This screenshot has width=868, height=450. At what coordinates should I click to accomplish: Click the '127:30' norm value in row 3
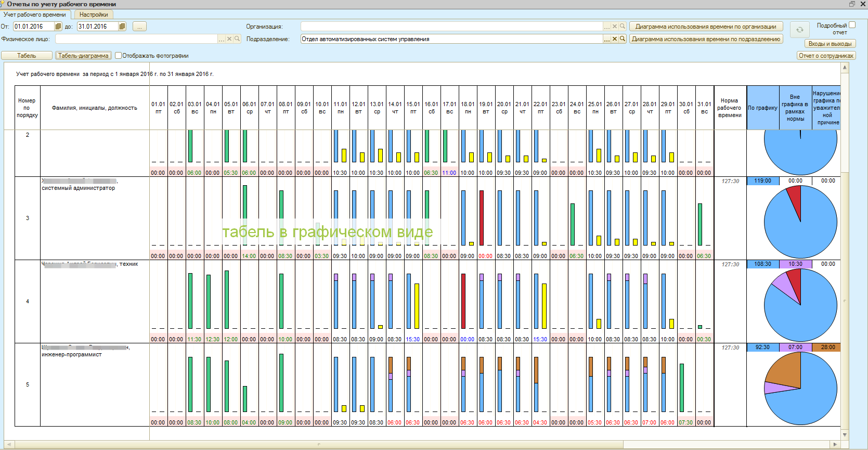(x=730, y=181)
